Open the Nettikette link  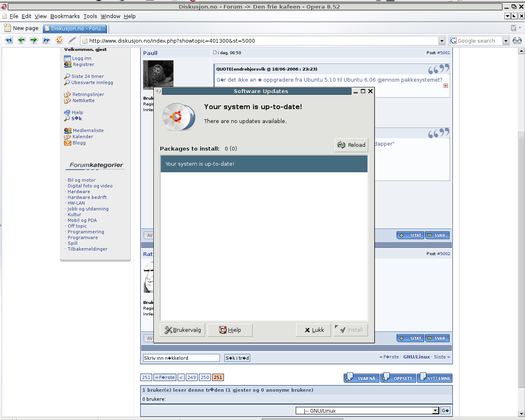[83, 100]
